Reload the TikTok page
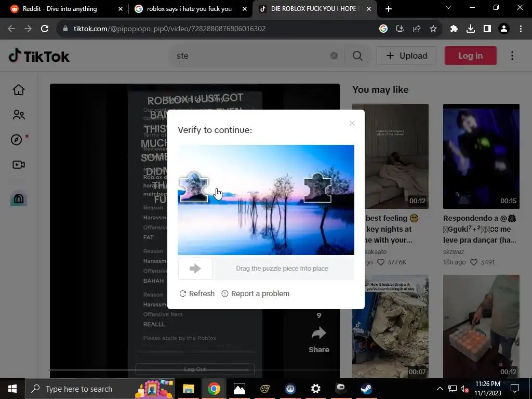This screenshot has height=399, width=532. click(45, 29)
